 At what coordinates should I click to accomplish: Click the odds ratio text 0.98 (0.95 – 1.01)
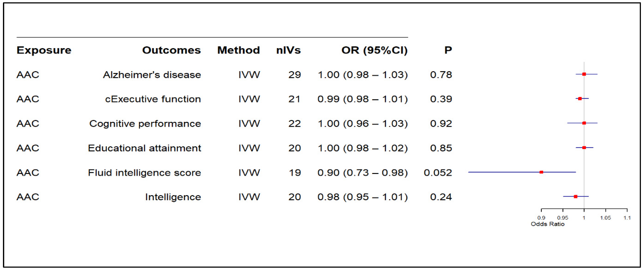pos(363,197)
